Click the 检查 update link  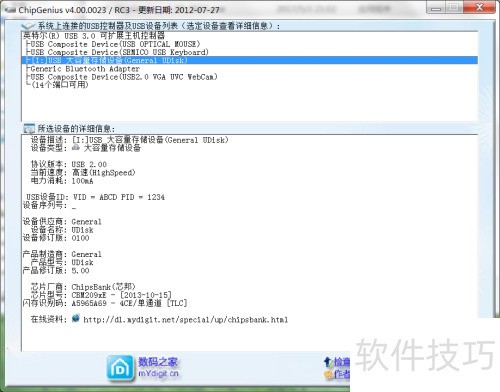point(342,362)
